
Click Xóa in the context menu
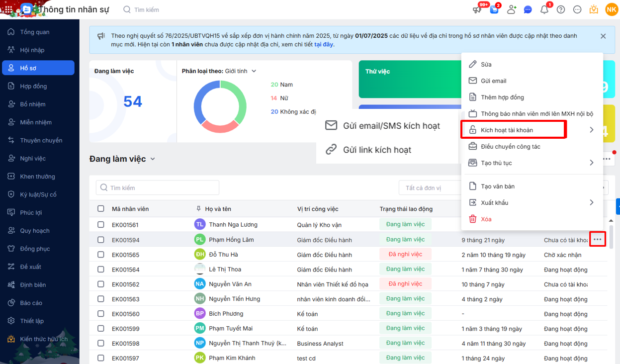[x=486, y=219]
